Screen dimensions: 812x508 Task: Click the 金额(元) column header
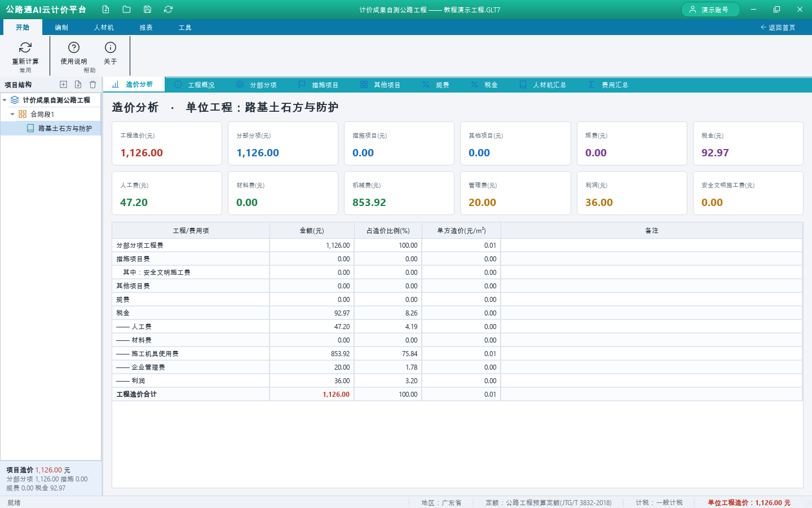coord(312,230)
